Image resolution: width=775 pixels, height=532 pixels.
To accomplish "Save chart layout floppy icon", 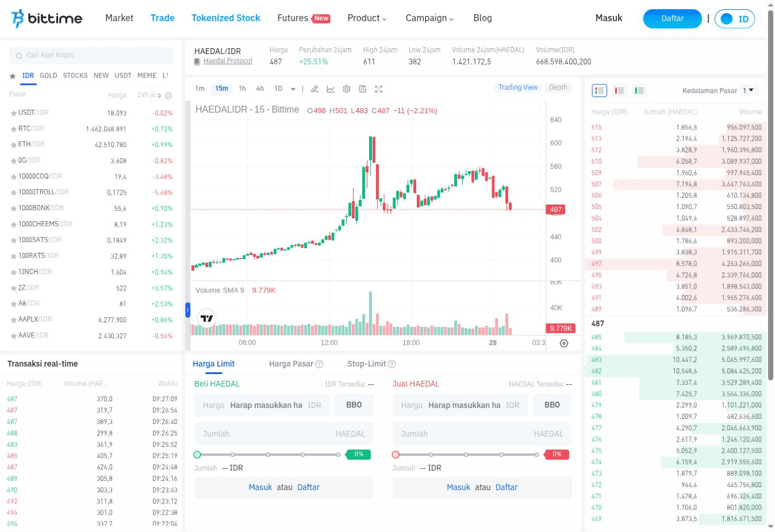I will (362, 89).
